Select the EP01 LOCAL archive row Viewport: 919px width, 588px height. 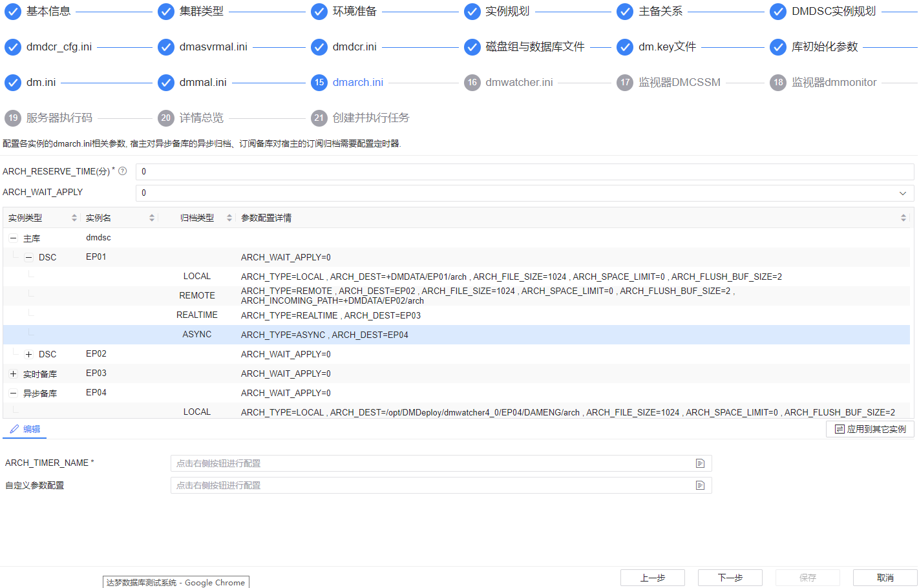coord(456,277)
